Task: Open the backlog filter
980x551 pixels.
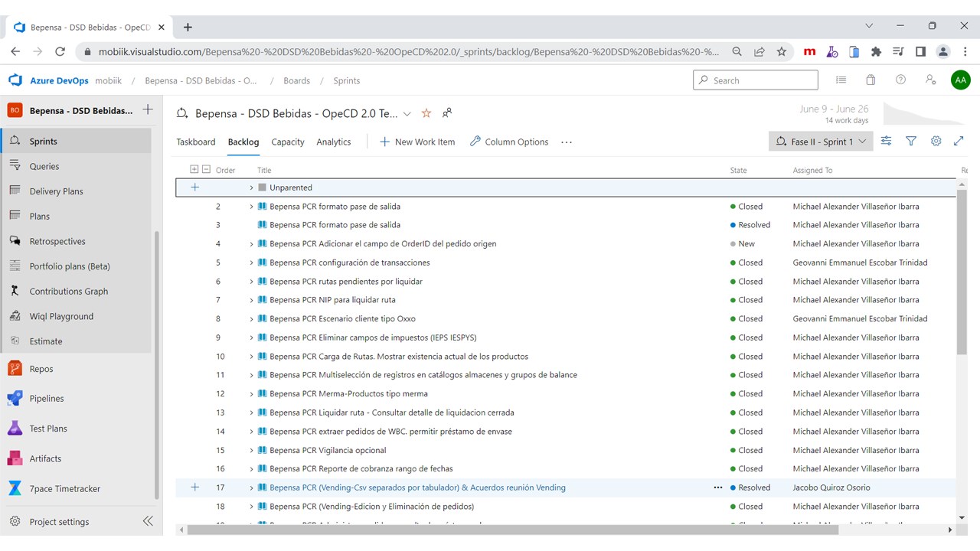Action: click(911, 142)
